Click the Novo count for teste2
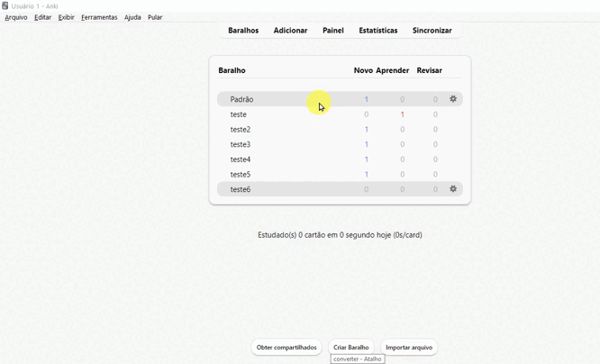 click(366, 130)
